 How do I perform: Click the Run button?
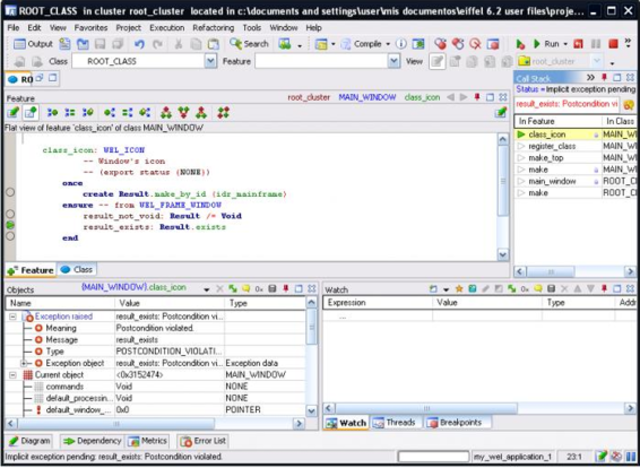click(x=546, y=44)
